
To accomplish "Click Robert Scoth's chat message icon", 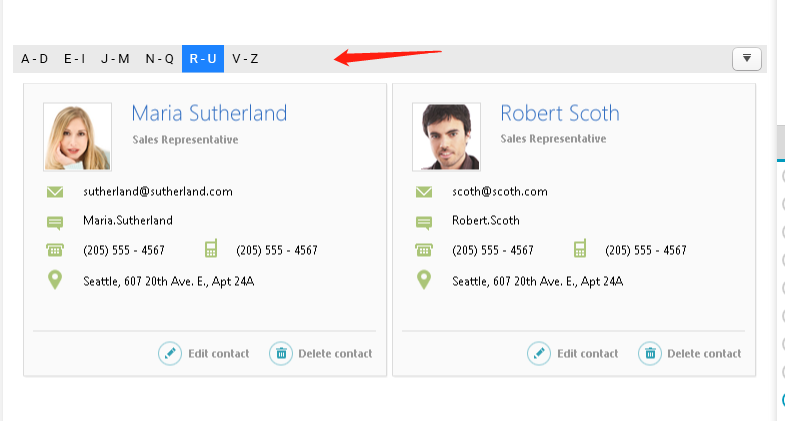I will tap(424, 221).
